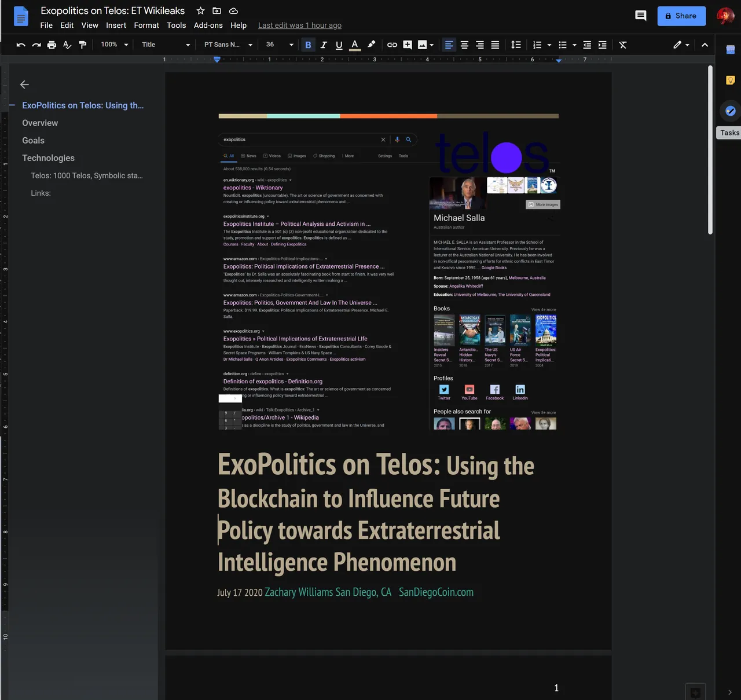Toggle bold formatting
The height and width of the screenshot is (700, 741).
[308, 45]
